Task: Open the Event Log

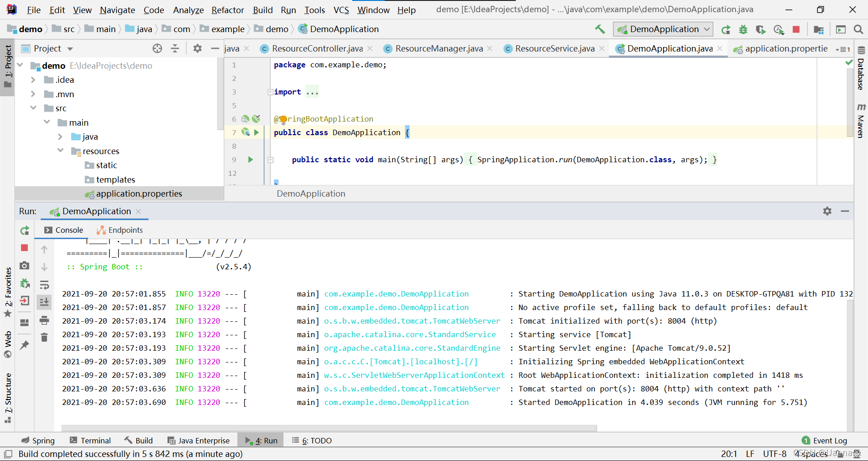Action: coord(825,441)
